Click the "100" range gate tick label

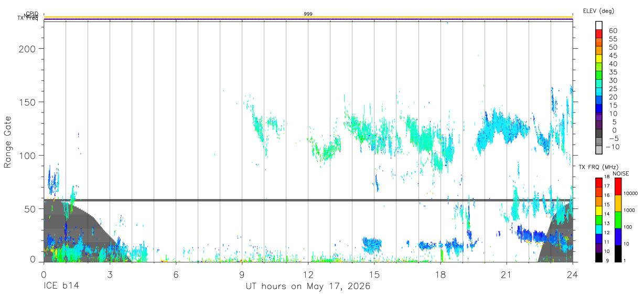[28, 156]
